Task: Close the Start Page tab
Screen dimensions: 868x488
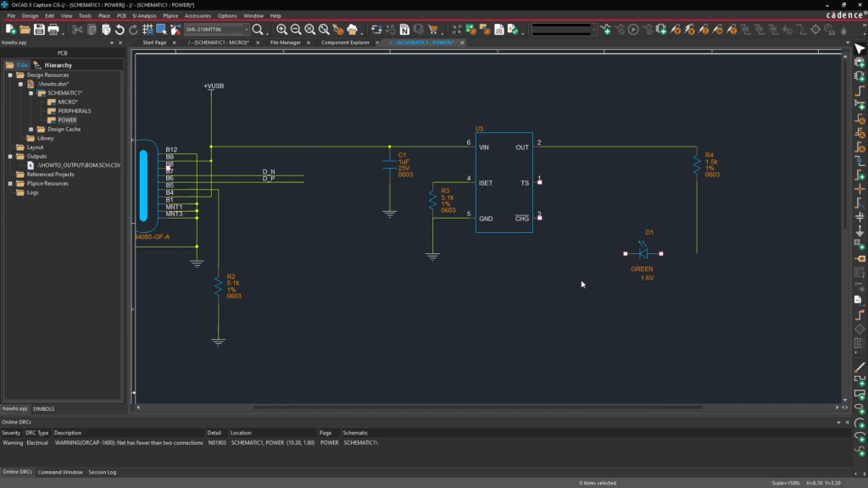Action: point(174,42)
